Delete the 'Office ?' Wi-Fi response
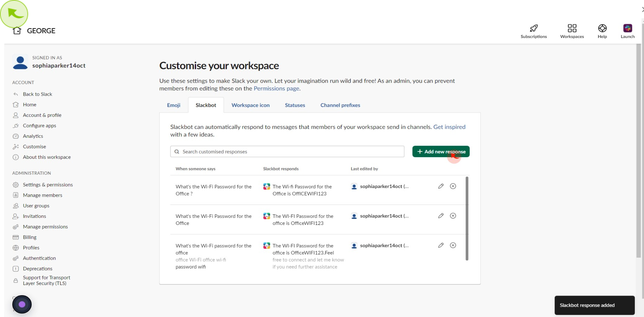Image resolution: width=644 pixels, height=317 pixels. click(453, 186)
